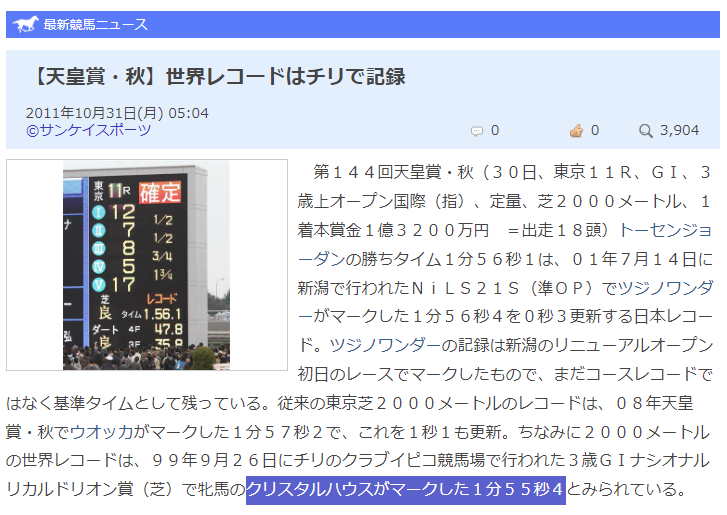Open the 最新競馬ニュース section heading
The image size is (727, 515).
(x=96, y=24)
